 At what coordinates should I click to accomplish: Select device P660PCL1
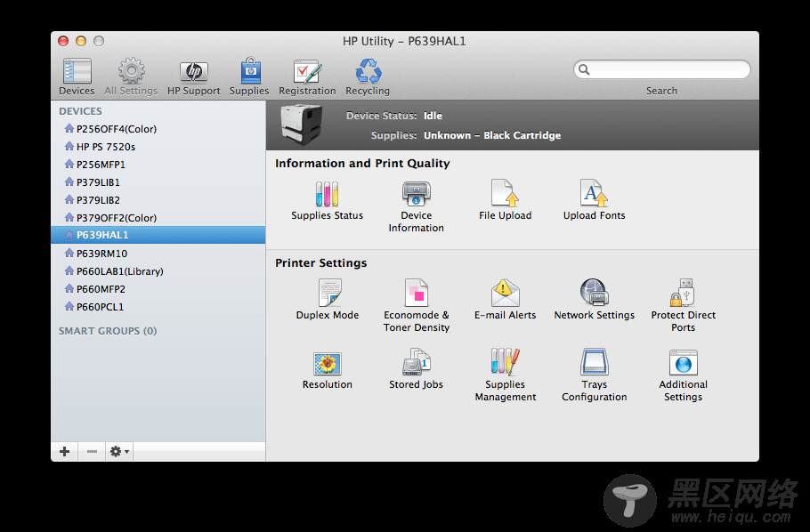point(158,307)
